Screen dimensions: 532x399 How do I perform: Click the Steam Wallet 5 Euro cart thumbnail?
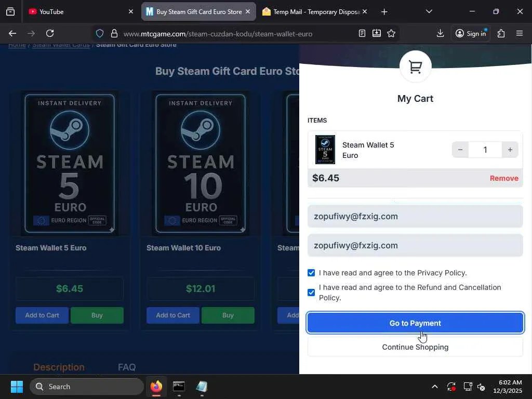pyautogui.click(x=325, y=150)
